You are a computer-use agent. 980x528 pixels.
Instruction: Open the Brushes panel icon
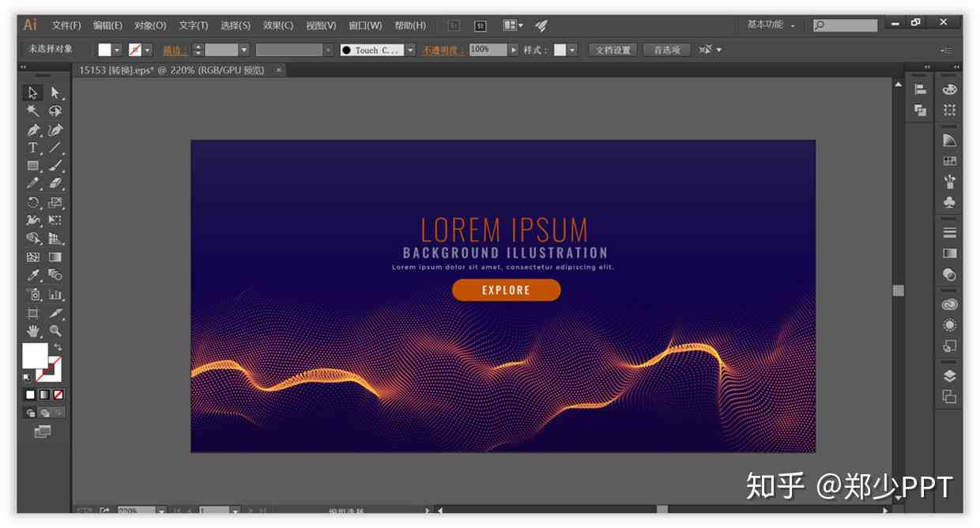949,182
